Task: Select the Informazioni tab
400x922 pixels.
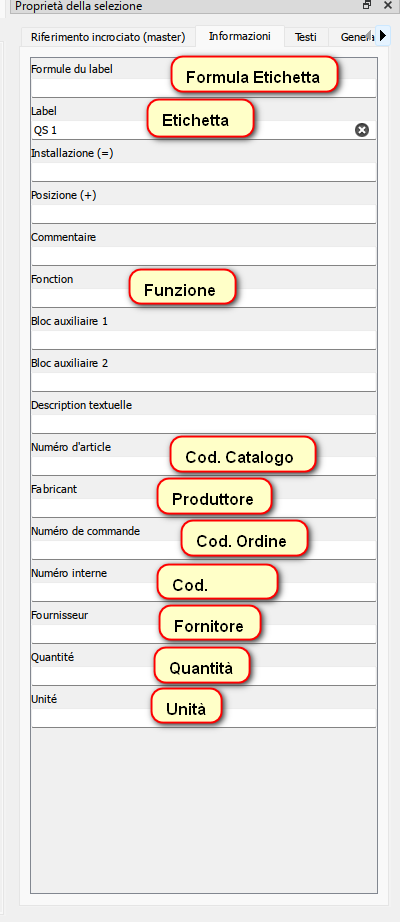Action: (240, 36)
